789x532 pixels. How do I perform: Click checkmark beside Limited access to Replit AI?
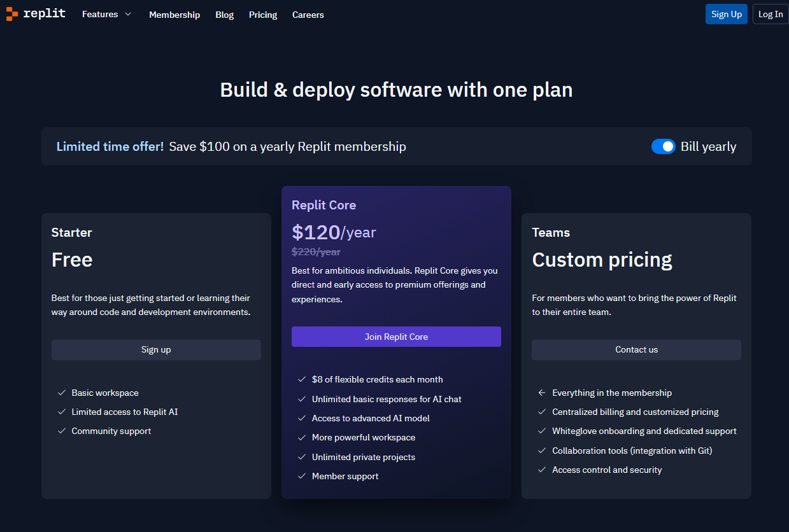(x=62, y=412)
